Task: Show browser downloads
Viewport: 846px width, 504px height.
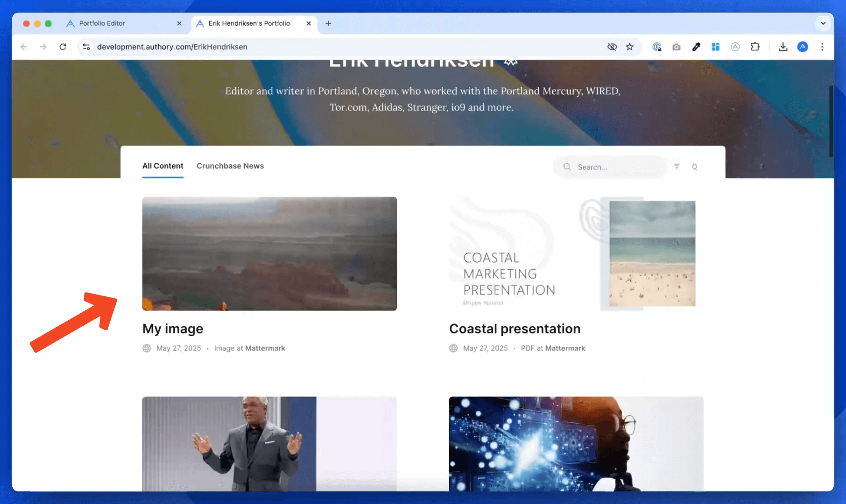Action: coord(783,47)
